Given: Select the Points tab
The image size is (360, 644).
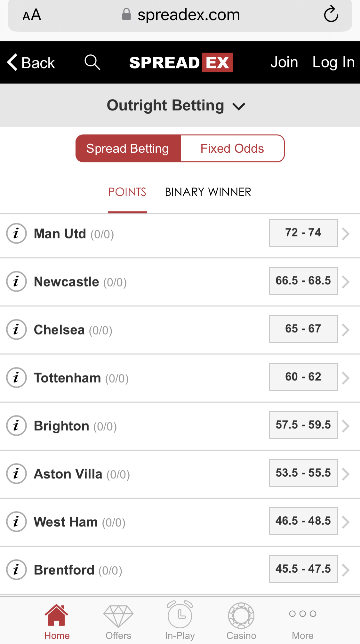Looking at the screenshot, I should (127, 192).
